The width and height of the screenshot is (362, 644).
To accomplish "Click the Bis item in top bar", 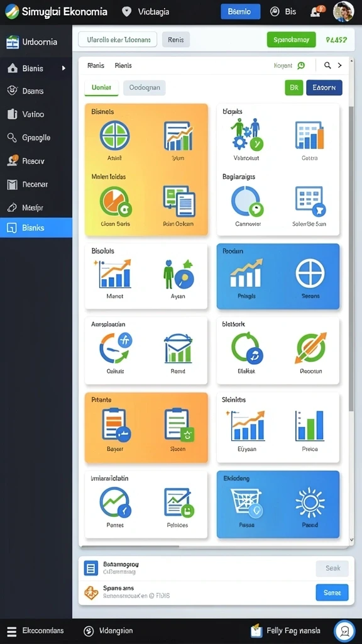I will pos(283,11).
